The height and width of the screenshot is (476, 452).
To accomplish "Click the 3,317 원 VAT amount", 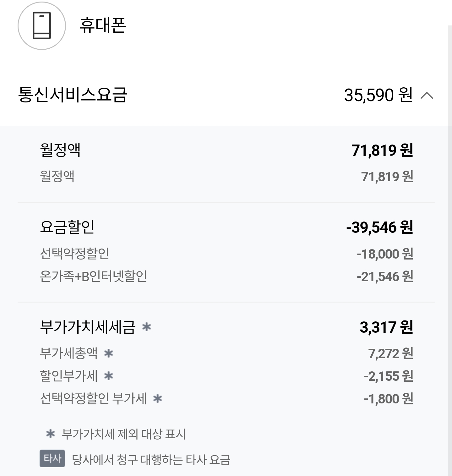I will click(x=386, y=327).
